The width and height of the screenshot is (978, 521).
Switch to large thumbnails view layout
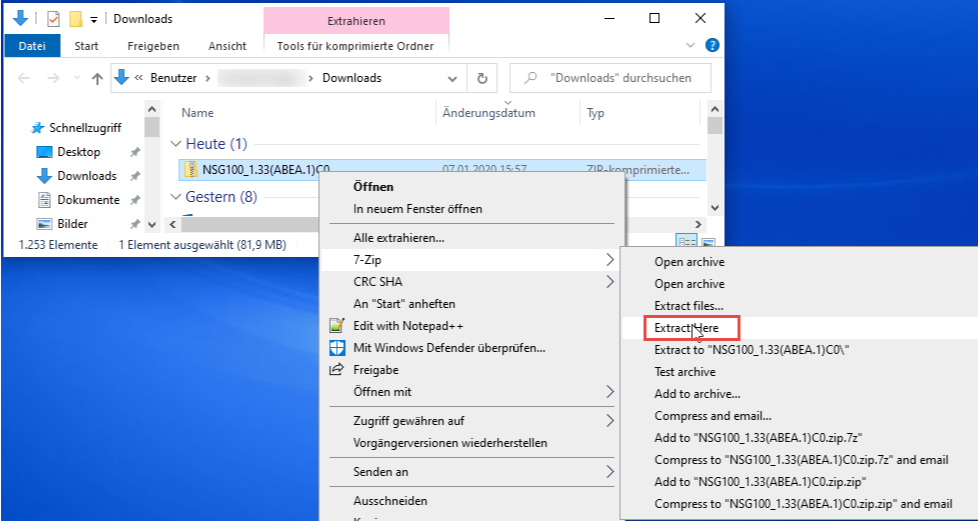(708, 243)
